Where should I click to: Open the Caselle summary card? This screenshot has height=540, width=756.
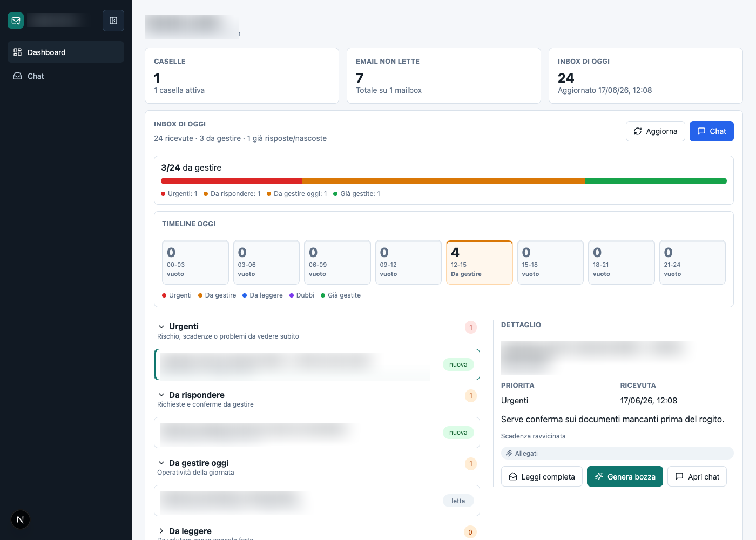pos(242,76)
